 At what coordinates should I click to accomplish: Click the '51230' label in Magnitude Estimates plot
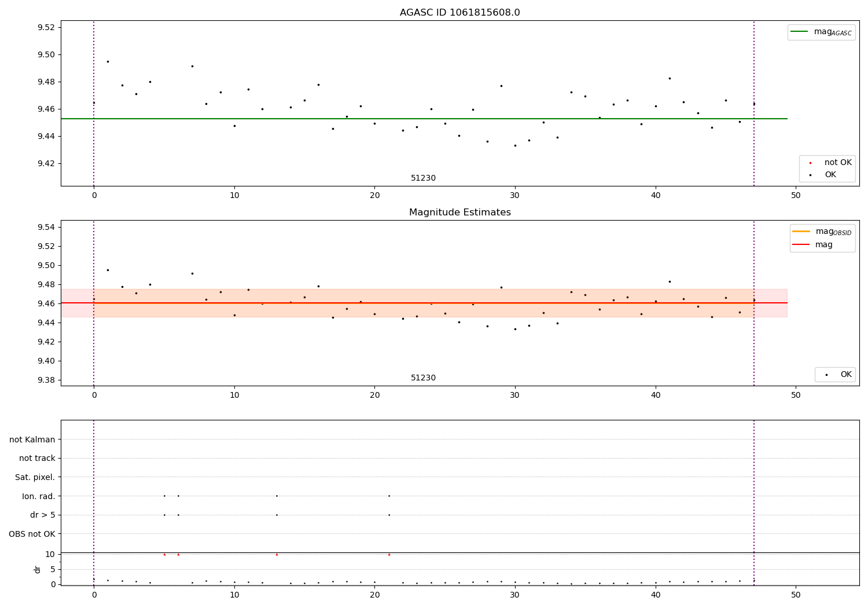click(x=423, y=378)
